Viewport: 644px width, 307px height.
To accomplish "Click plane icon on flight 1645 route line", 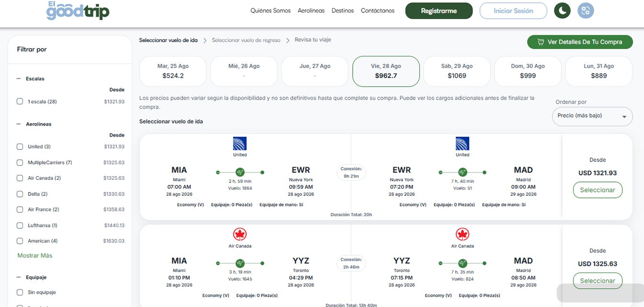I will pyautogui.click(x=240, y=263).
